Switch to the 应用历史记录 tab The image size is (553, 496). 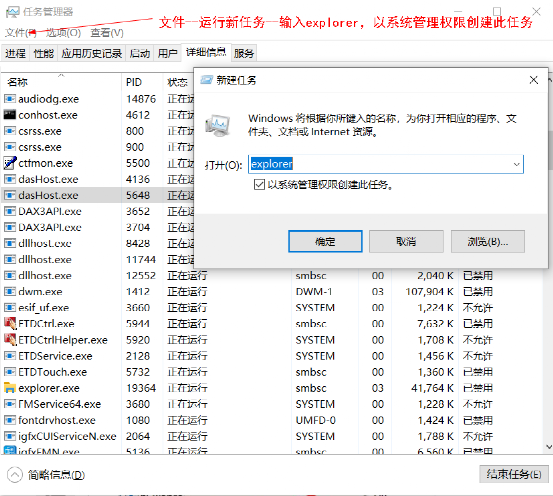tap(91, 53)
